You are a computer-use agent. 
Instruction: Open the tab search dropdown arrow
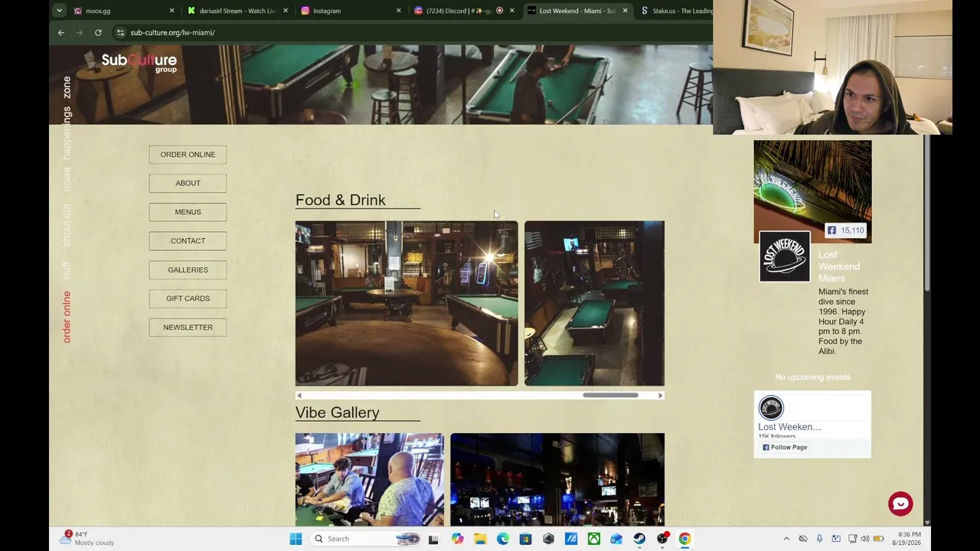59,11
